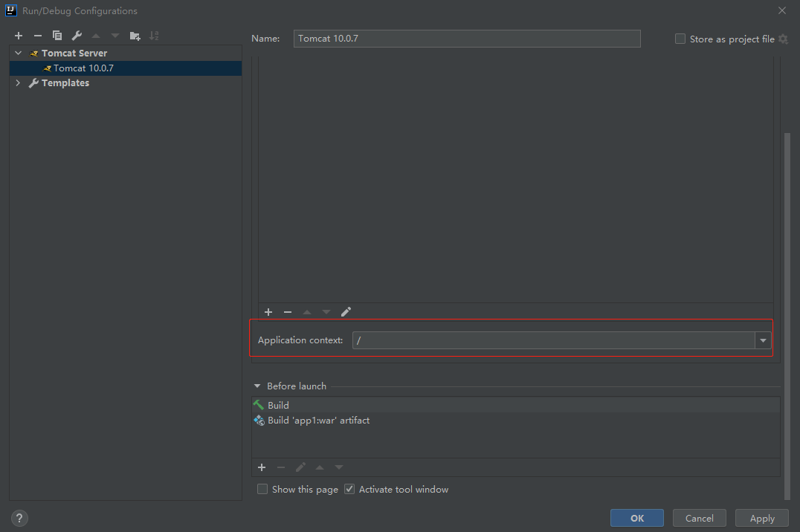Viewport: 800px width, 532px height.
Task: Move deployment item up above Application context
Action: click(307, 311)
